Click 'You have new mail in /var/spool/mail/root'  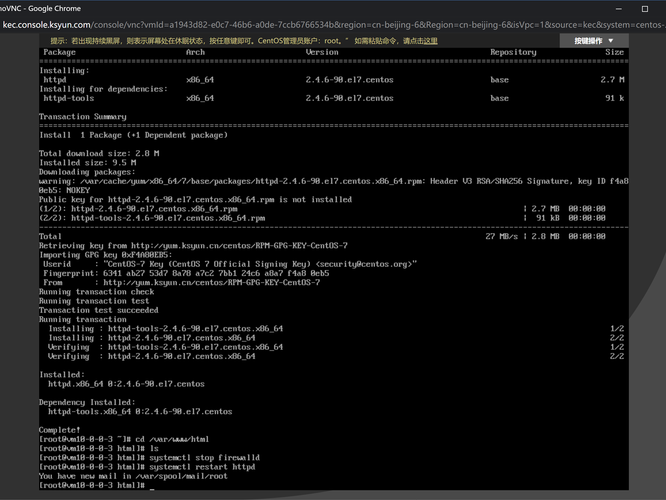coord(133,476)
